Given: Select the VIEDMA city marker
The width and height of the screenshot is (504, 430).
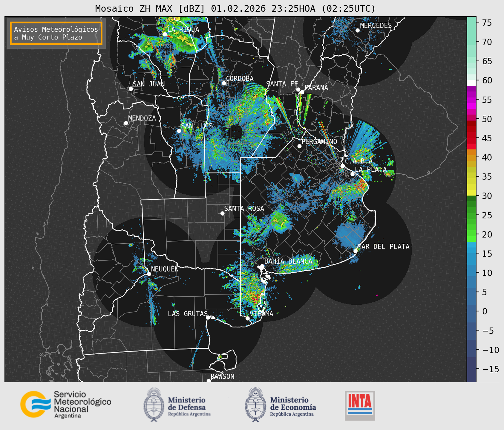Looking at the screenshot, I should [247, 318].
